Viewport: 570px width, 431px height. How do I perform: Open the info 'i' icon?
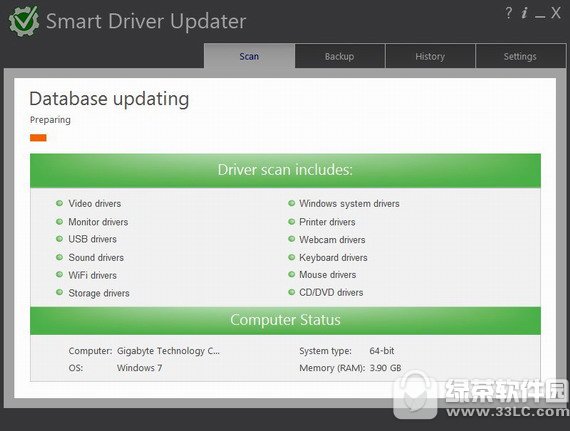[x=524, y=13]
